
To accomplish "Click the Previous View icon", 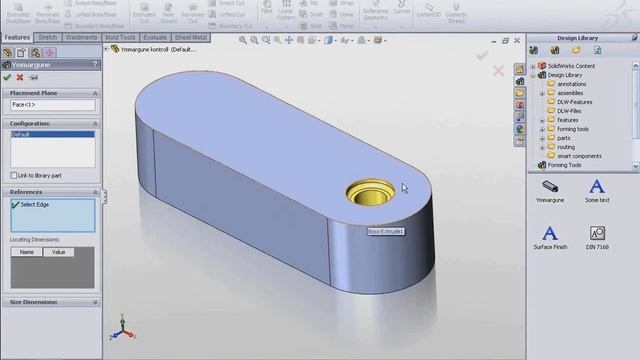I will (x=266, y=40).
